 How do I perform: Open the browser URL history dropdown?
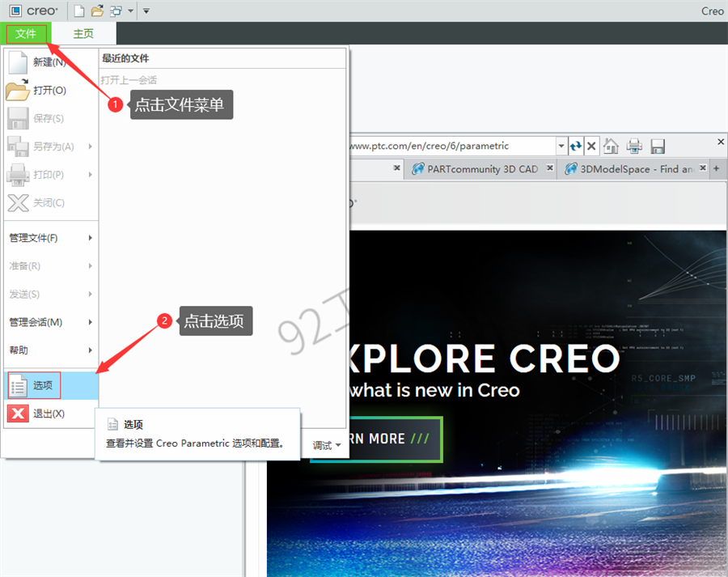[561, 146]
